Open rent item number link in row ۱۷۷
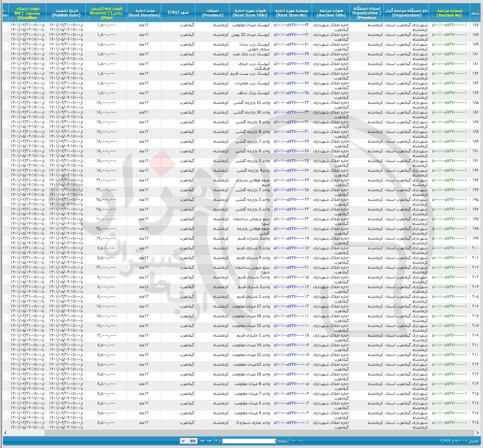This screenshot has width=483, height=448. 291,25
